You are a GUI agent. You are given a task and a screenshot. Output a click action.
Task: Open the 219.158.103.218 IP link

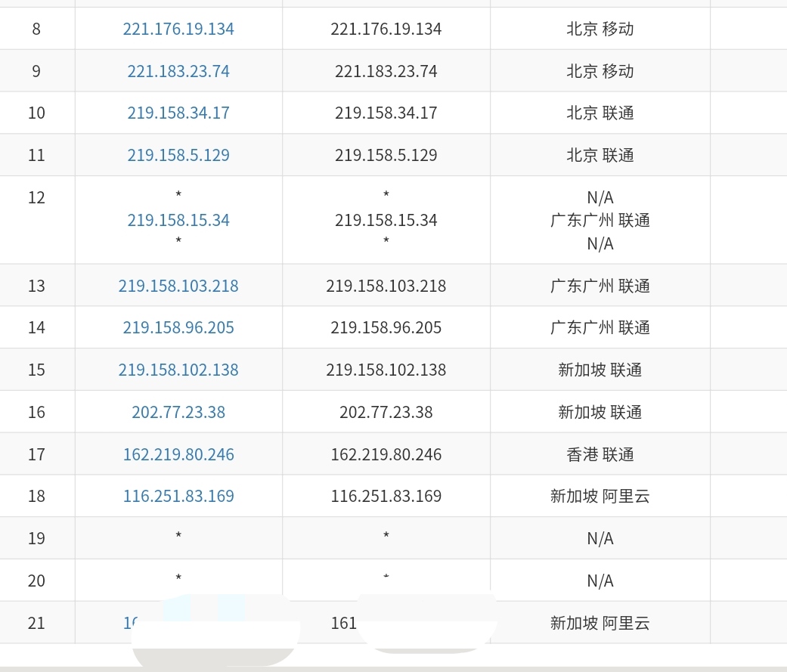click(x=178, y=286)
